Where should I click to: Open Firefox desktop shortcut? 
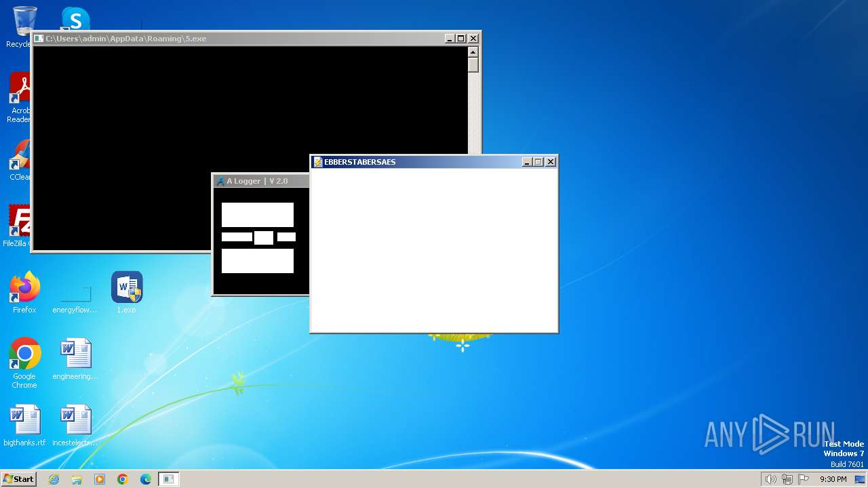(24, 292)
